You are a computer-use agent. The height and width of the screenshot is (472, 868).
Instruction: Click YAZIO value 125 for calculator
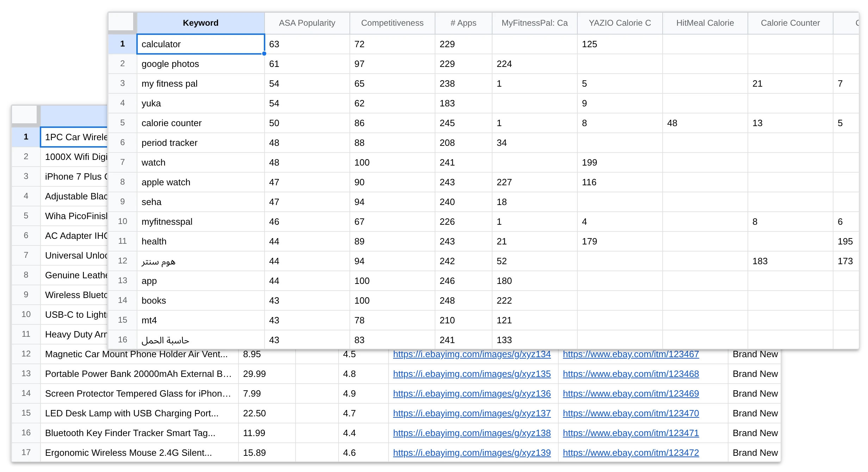[x=620, y=44]
